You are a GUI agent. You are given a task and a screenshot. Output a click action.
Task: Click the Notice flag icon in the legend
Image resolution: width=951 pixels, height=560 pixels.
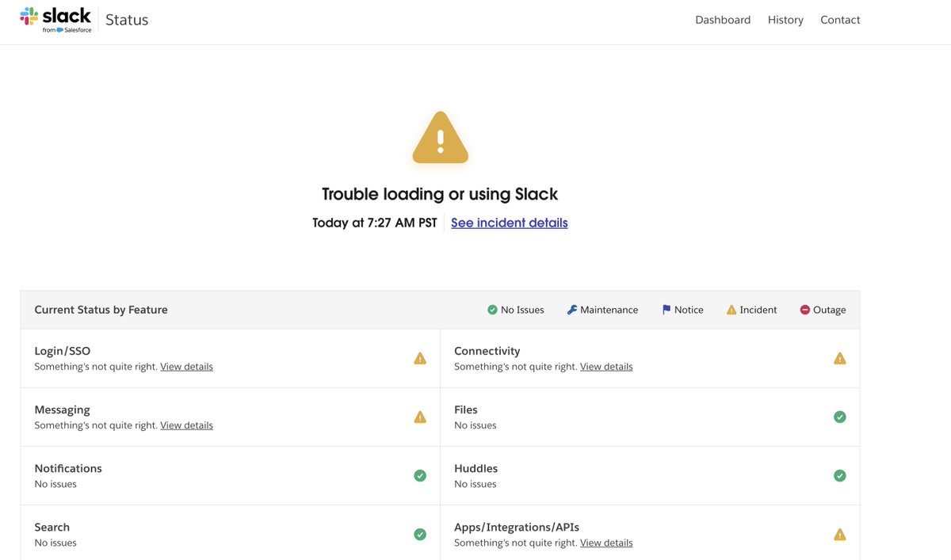[x=666, y=309]
